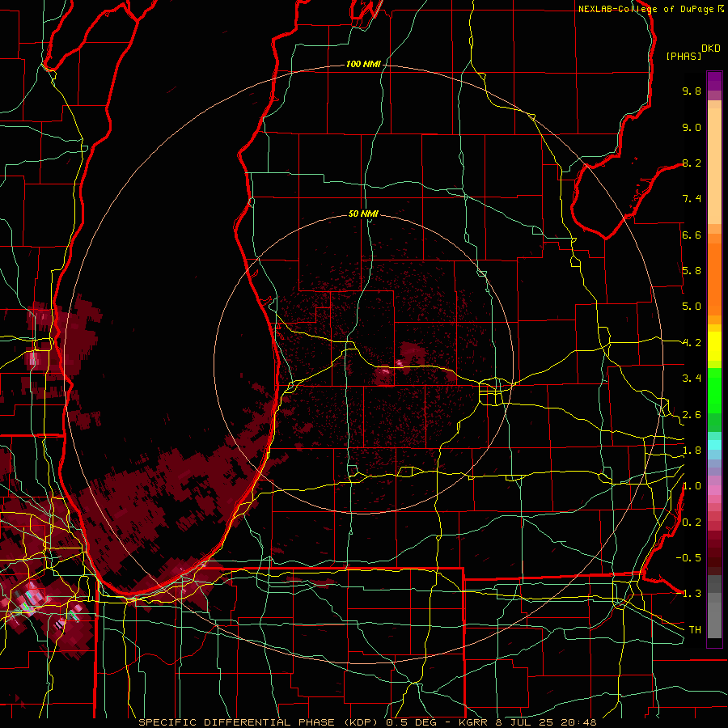Click the [PHAS] legend heading
The image size is (728, 728).
(x=684, y=56)
